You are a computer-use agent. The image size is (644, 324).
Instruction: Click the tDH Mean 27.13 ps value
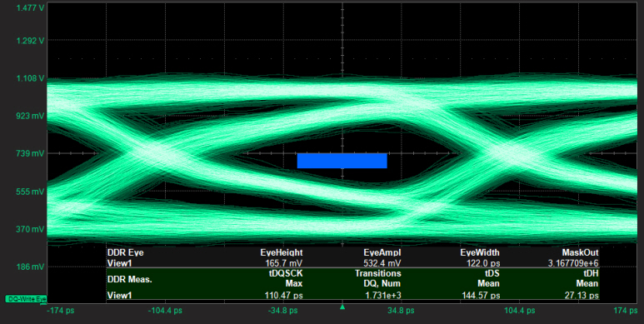[x=582, y=295]
